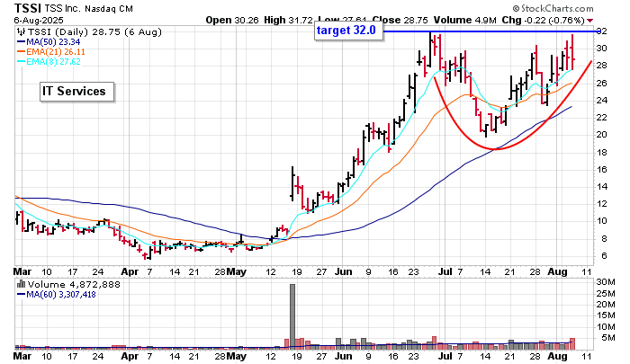Click the cyan EMA(8) 27.62 legend swatch
Screen dimensions: 630x364
point(22,62)
